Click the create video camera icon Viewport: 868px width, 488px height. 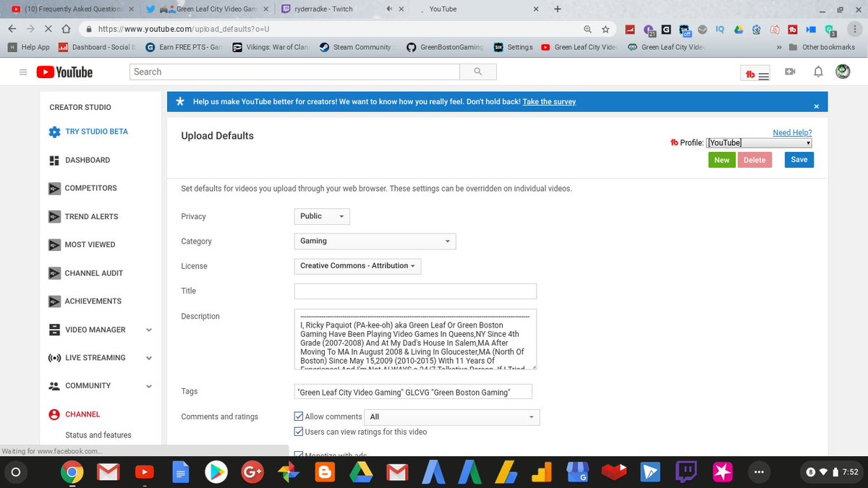point(791,72)
